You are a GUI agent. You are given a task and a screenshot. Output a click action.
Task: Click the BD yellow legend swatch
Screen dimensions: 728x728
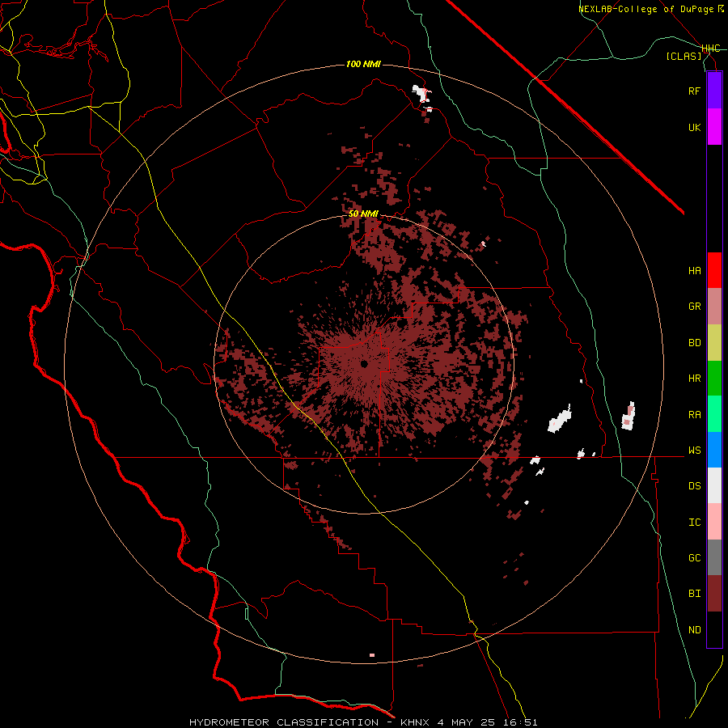(x=714, y=343)
